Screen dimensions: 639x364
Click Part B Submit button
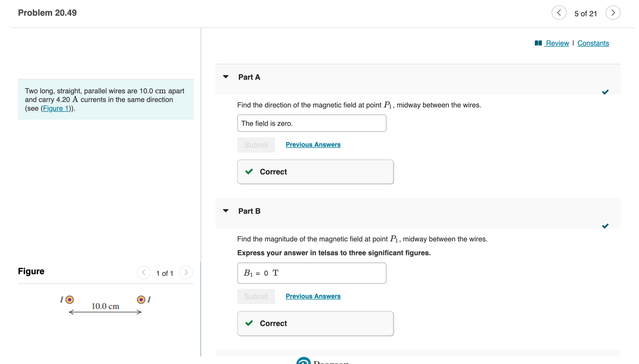click(x=256, y=296)
